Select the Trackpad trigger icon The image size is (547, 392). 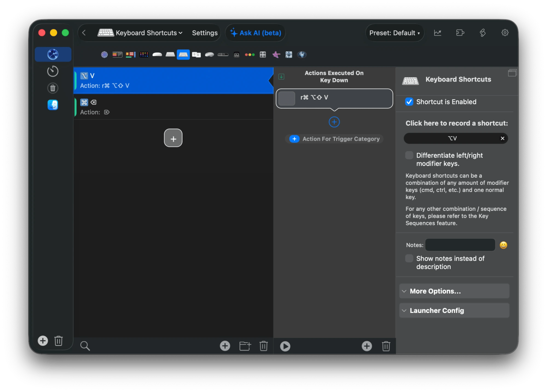point(170,54)
